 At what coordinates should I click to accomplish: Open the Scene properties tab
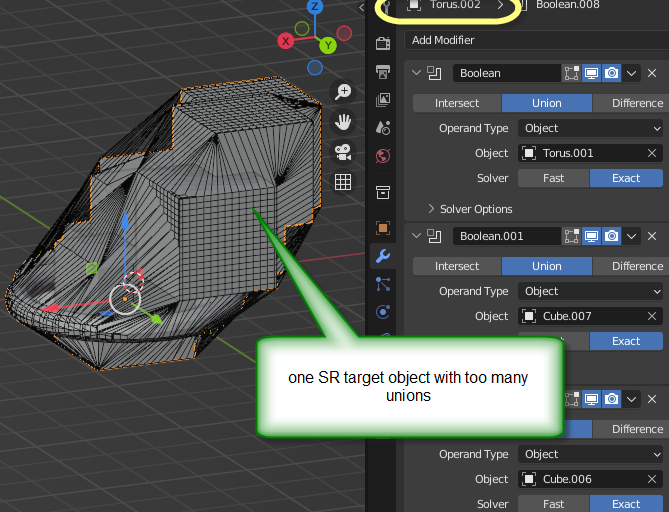pos(383,128)
